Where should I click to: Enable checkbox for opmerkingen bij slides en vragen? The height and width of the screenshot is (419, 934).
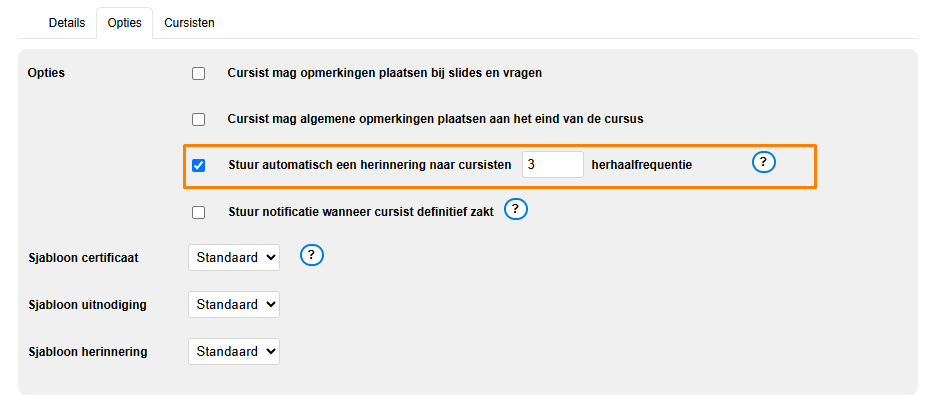click(x=198, y=73)
